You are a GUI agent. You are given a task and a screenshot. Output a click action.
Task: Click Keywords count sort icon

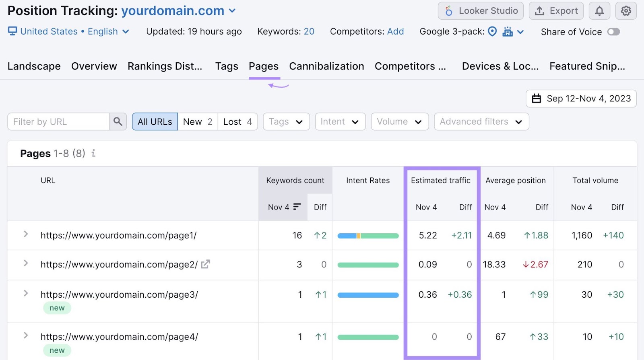[x=297, y=206]
